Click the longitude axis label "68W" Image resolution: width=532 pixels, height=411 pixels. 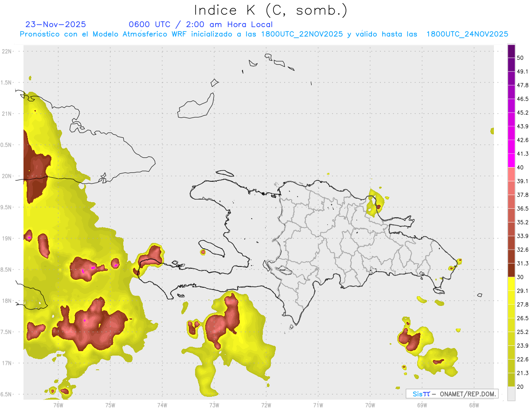point(474,405)
